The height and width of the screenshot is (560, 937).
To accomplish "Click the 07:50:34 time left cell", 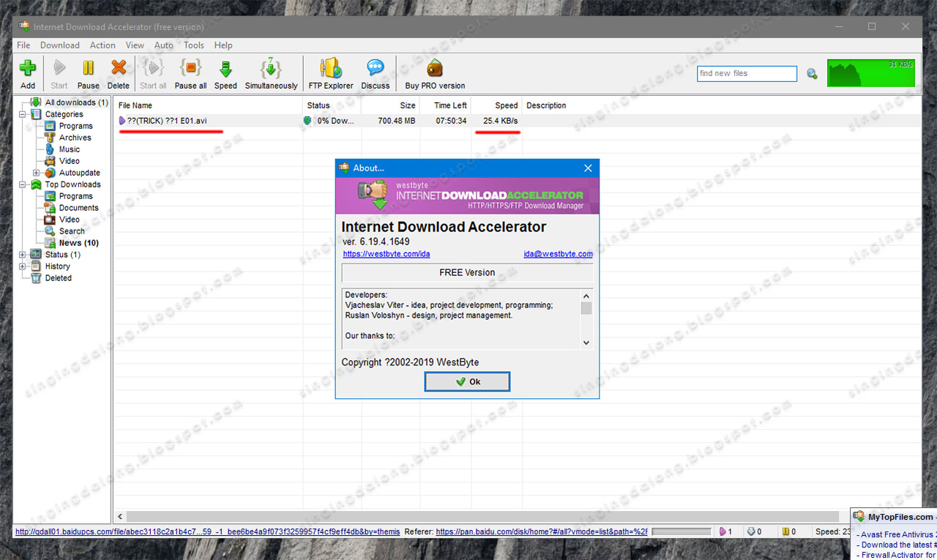I will point(451,121).
